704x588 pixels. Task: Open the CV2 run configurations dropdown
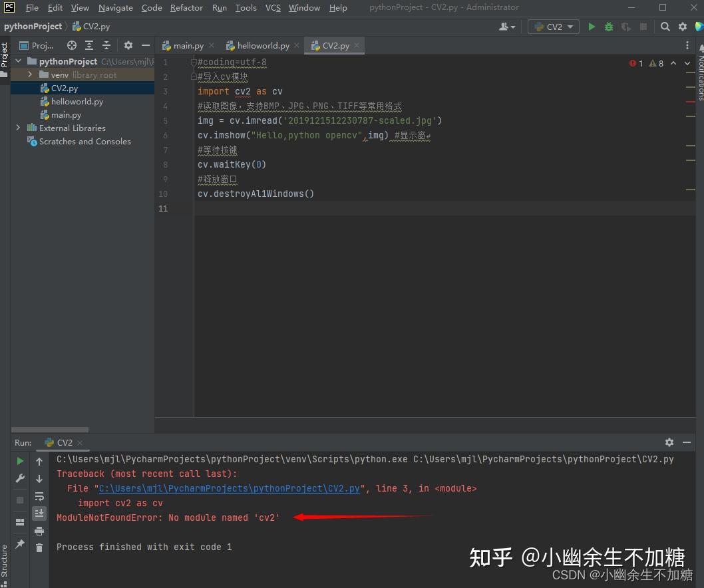[x=554, y=27]
